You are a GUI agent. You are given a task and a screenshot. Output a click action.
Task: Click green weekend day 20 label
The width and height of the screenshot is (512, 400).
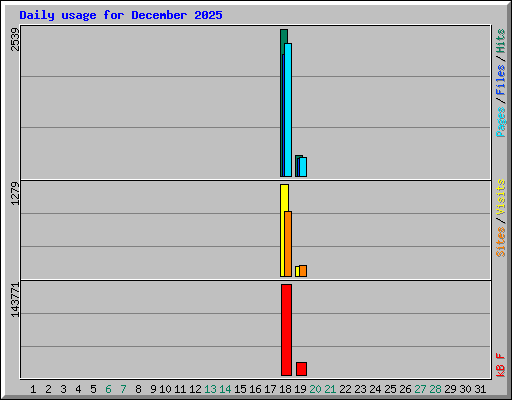[315, 389]
